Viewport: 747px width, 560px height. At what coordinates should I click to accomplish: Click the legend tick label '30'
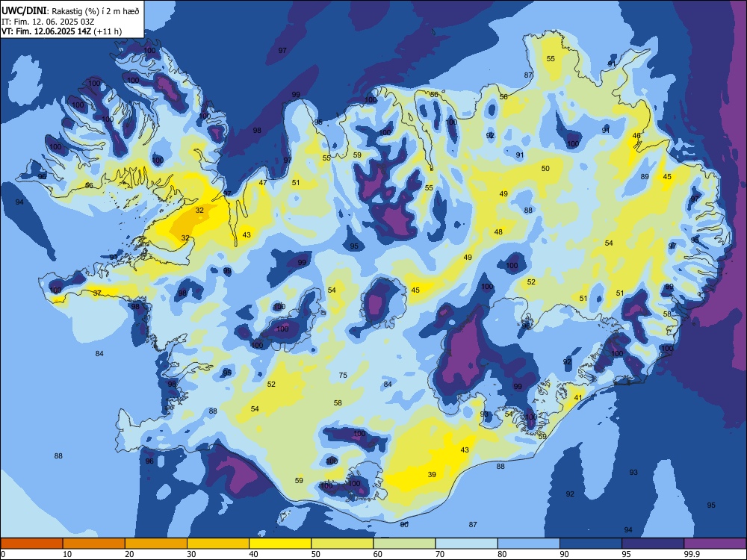coord(191,554)
